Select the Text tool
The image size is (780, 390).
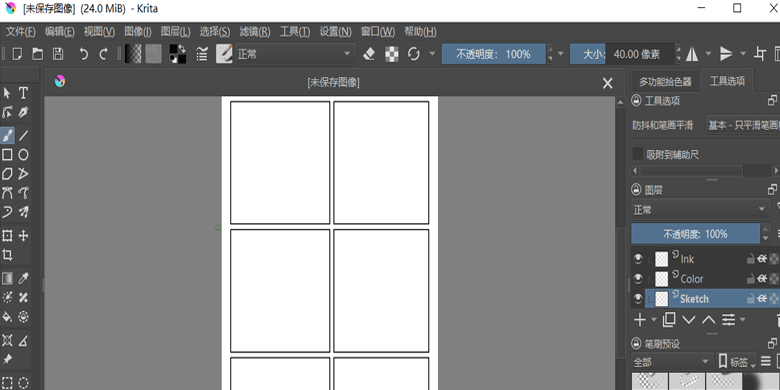click(x=23, y=93)
